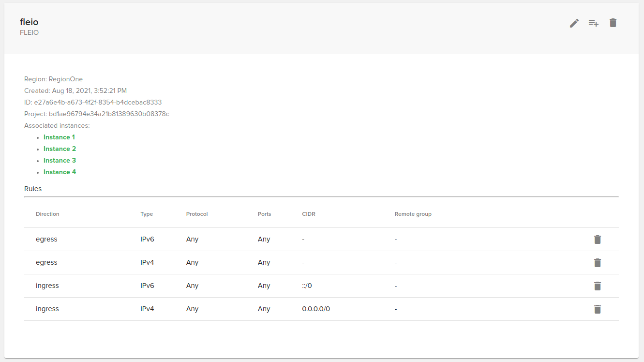This screenshot has width=644, height=362.
Task: Open the Instance 2 link
Action: coord(60,149)
